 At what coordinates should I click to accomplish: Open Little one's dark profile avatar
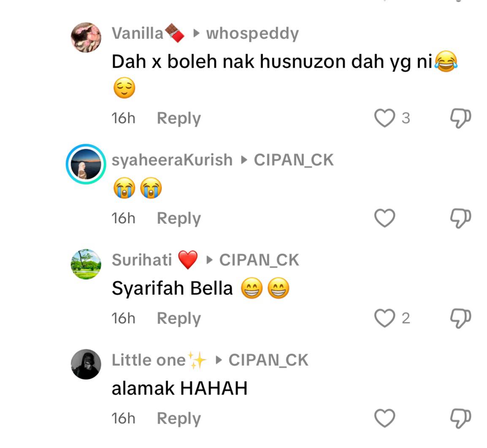tap(86, 364)
